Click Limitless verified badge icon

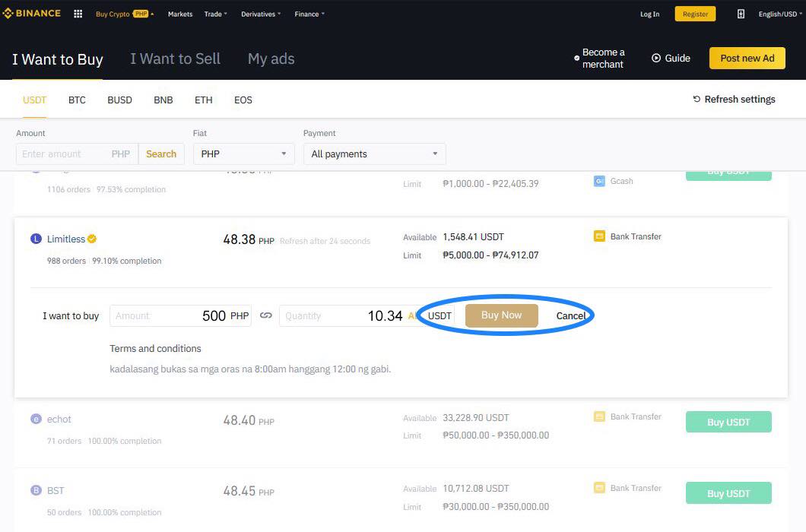coord(92,239)
